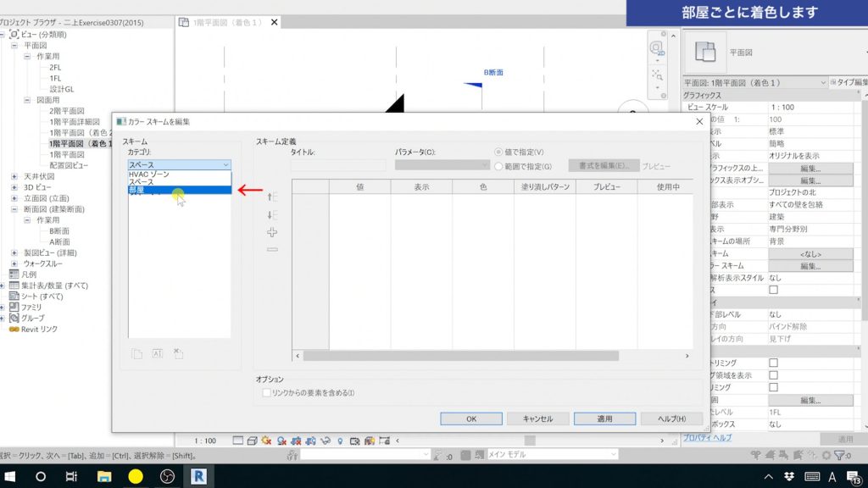Click the delete scheme icon in the dialog
This screenshot has height=488, width=868.
coord(176,353)
